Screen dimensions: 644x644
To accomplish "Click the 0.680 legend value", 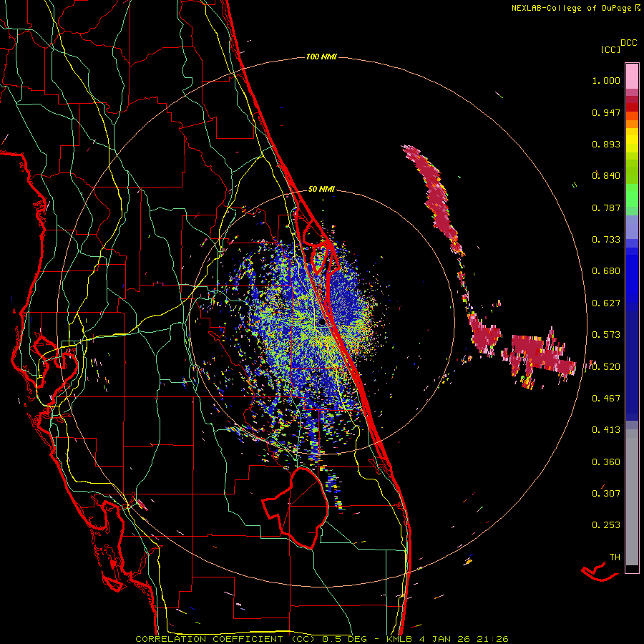I will tap(606, 271).
